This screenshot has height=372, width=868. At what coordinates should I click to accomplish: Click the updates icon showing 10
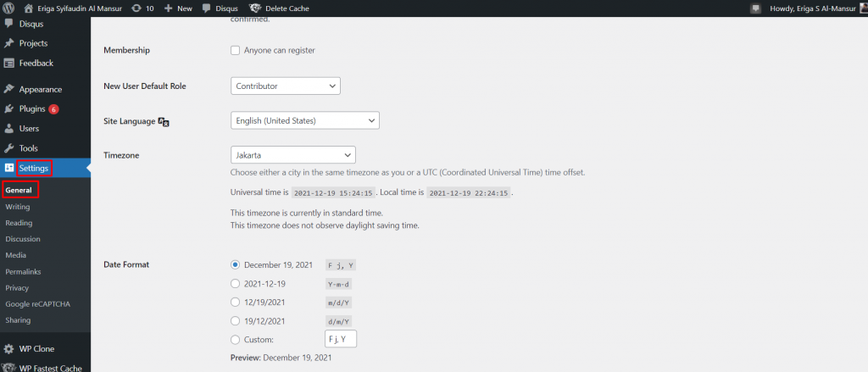click(x=139, y=8)
